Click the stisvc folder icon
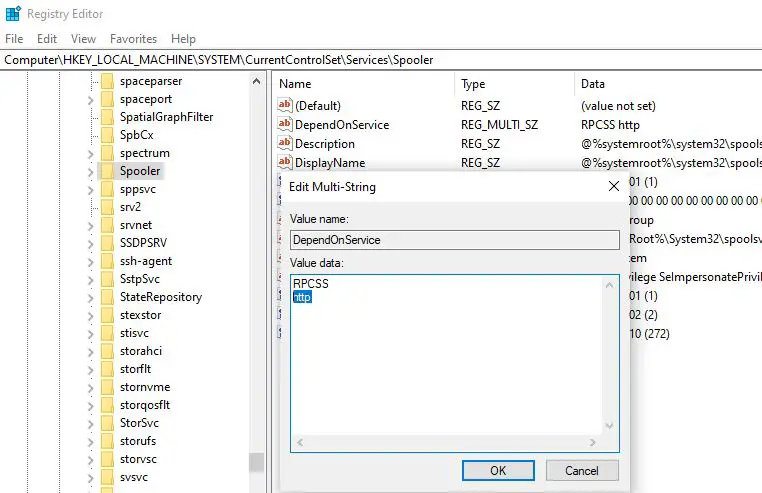762x493 pixels. click(x=107, y=333)
